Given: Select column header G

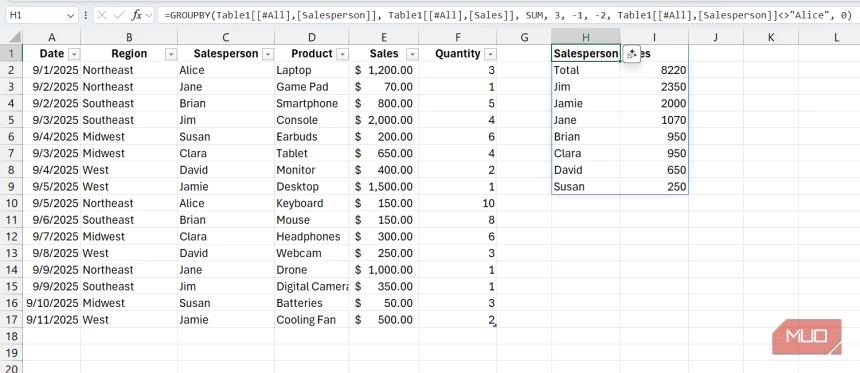Looking at the screenshot, I should [524, 37].
